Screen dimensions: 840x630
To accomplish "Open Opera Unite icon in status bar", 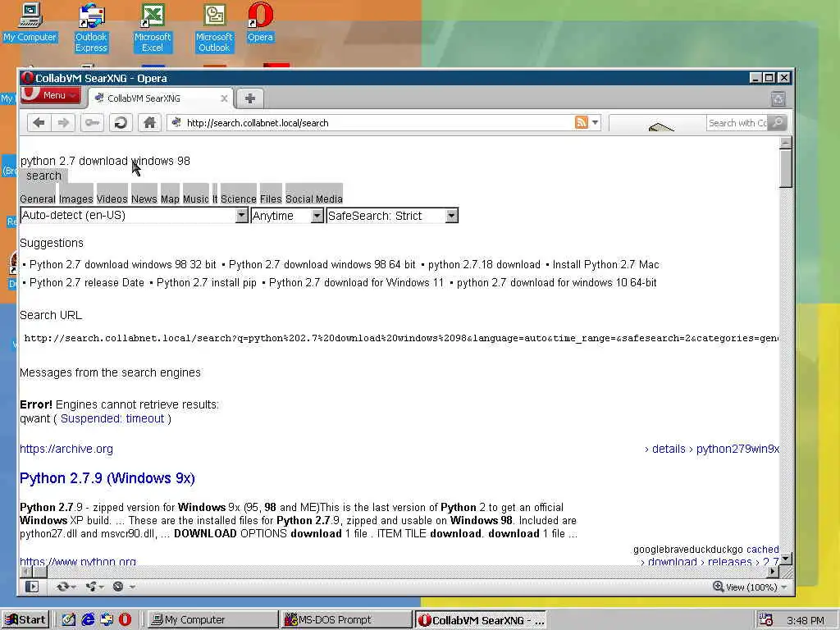I will pyautogui.click(x=94, y=587).
